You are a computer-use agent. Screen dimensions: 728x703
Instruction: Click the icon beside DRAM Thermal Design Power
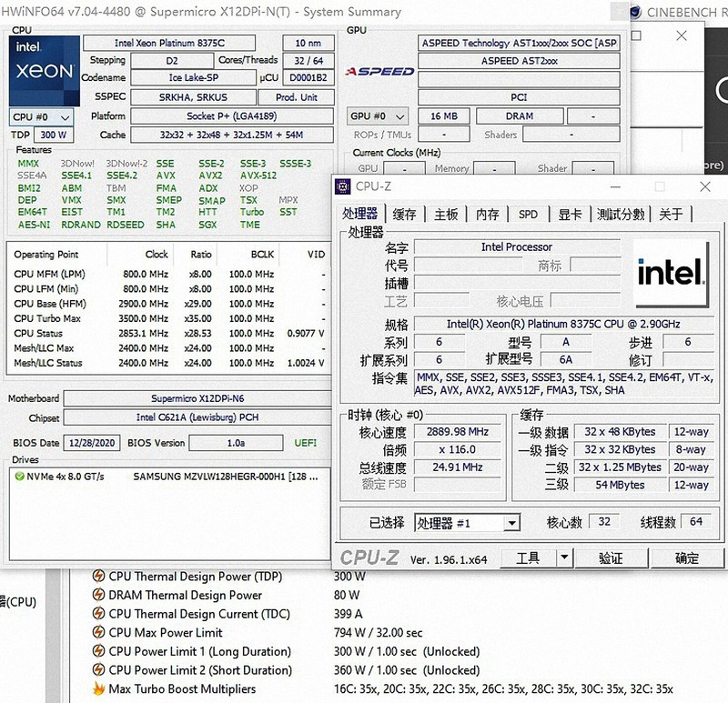coord(98,595)
